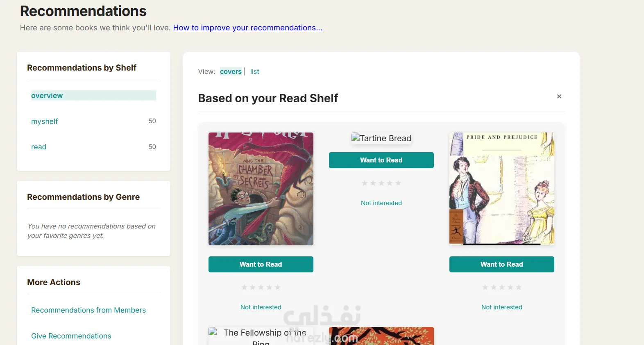Select the overview shelf item
This screenshot has height=345, width=644.
tap(47, 96)
